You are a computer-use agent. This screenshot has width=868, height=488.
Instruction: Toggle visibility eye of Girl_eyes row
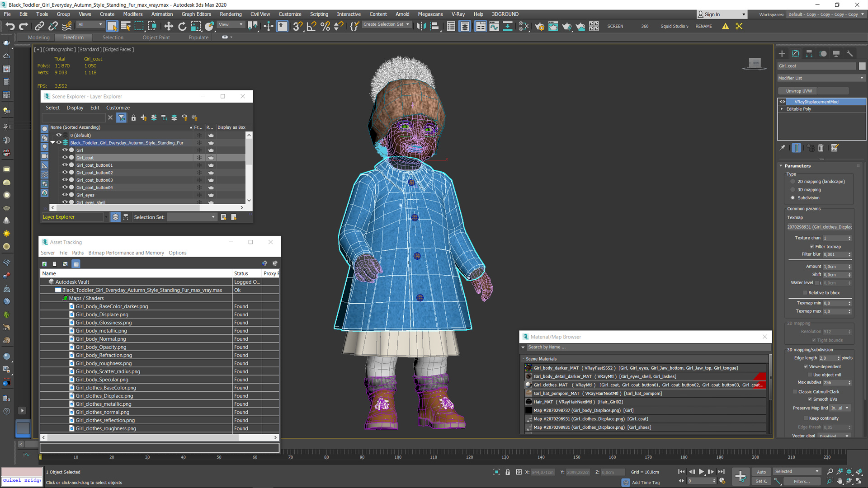pyautogui.click(x=65, y=195)
